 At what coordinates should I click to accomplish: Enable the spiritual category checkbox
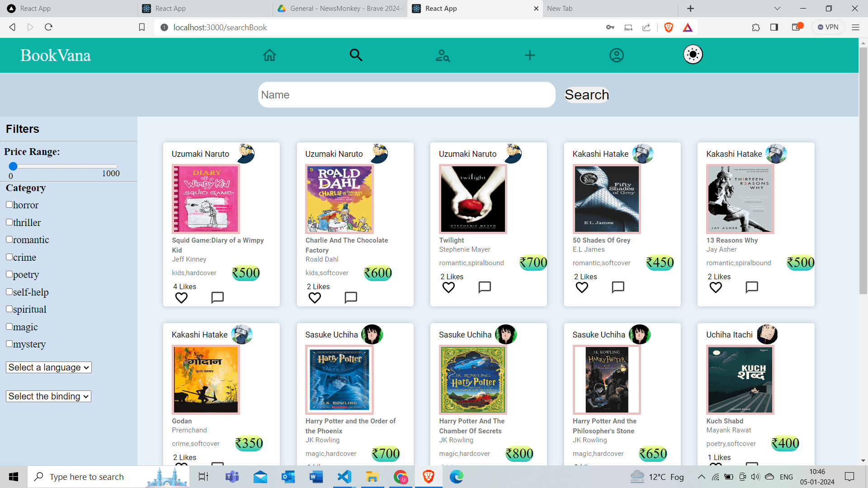[9, 309]
